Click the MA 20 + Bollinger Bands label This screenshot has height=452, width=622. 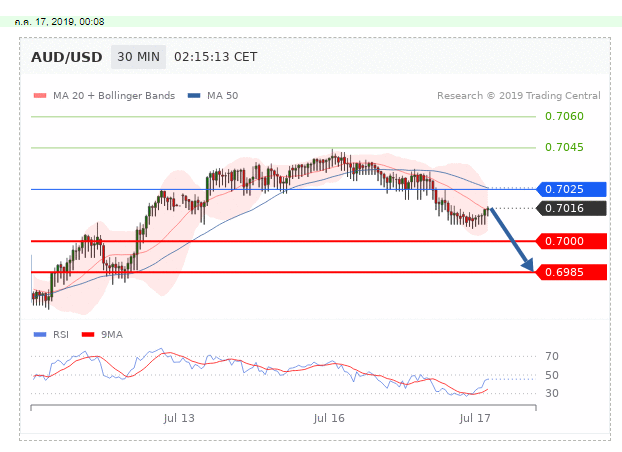click(114, 96)
